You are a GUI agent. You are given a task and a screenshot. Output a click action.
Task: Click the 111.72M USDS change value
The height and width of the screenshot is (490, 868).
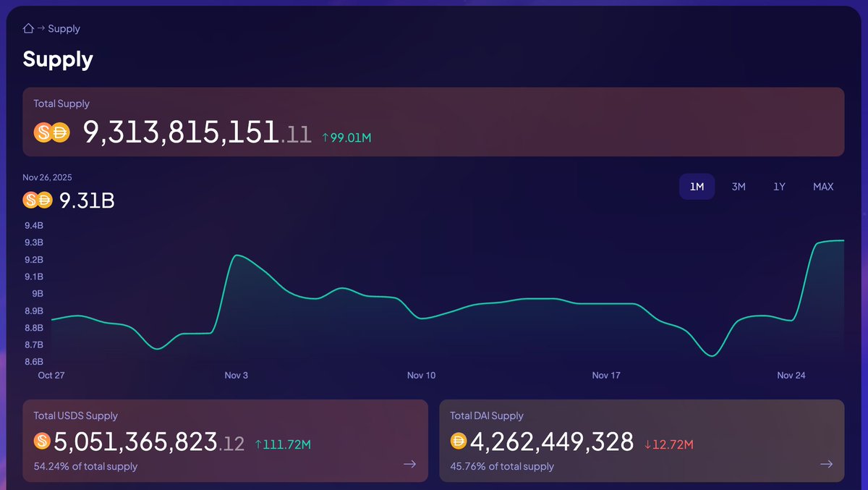point(283,444)
